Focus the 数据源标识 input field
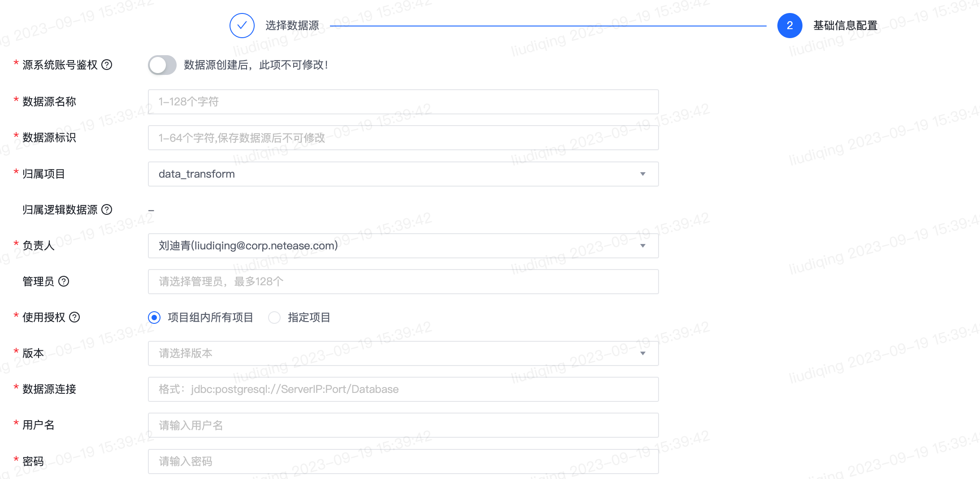980x479 pixels. (x=403, y=138)
